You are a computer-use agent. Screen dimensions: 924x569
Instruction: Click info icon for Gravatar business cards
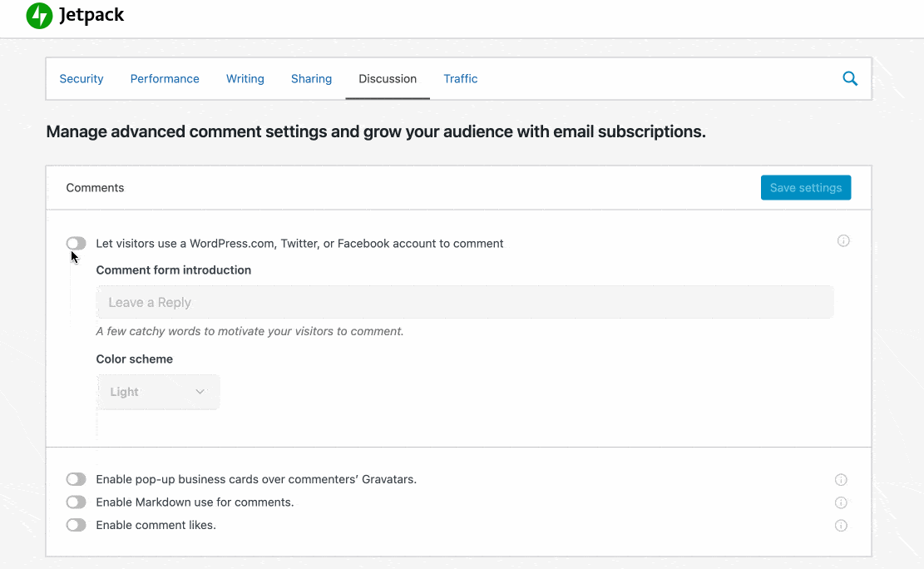841,480
